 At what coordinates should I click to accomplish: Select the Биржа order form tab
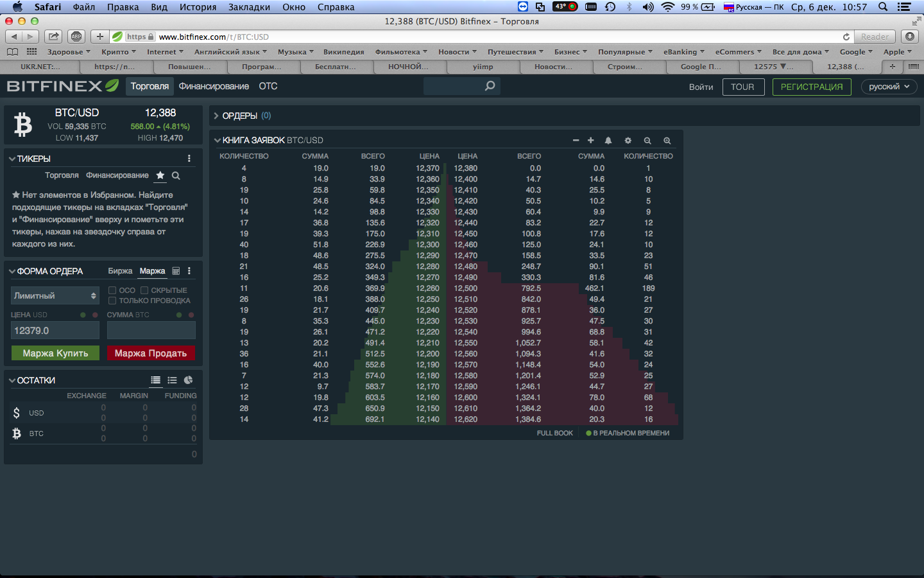pyautogui.click(x=120, y=271)
